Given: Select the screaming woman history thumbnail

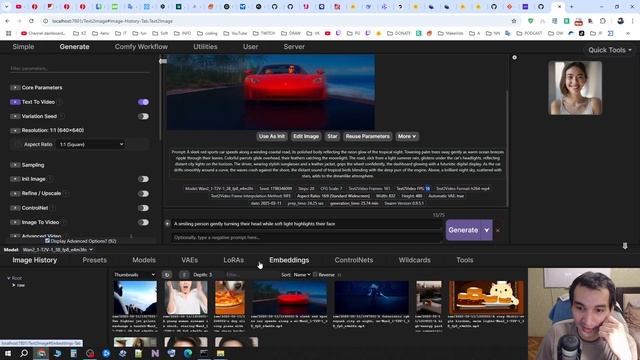Looking at the screenshot, I should point(186,298).
